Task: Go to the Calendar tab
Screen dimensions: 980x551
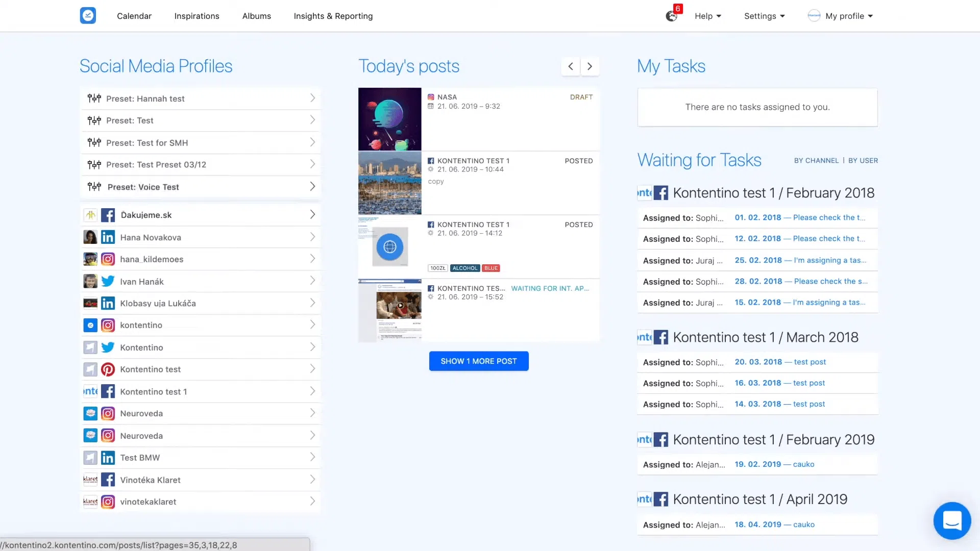Action: pos(134,16)
